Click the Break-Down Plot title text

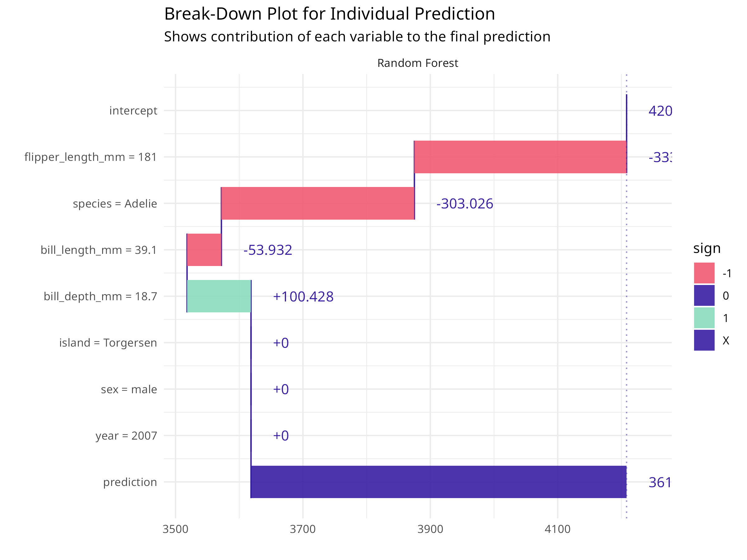(x=329, y=14)
